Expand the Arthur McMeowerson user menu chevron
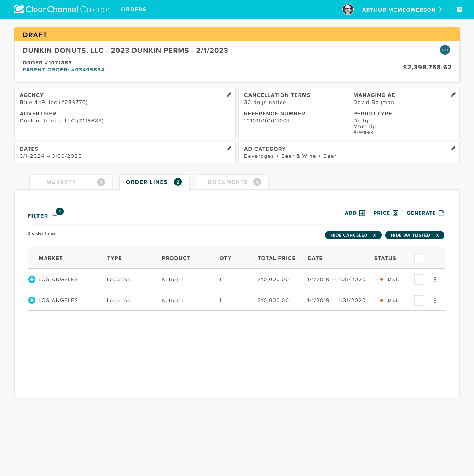Image resolution: width=474 pixels, height=476 pixels. coord(441,10)
